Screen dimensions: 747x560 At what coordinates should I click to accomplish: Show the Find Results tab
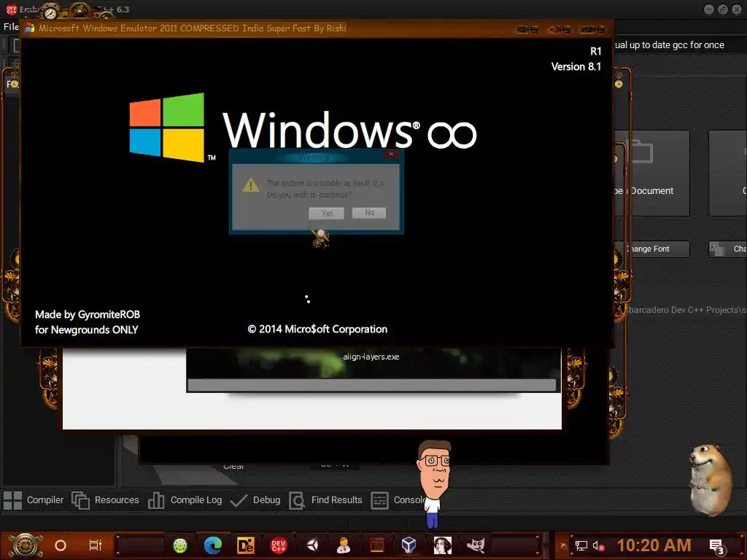pos(326,500)
